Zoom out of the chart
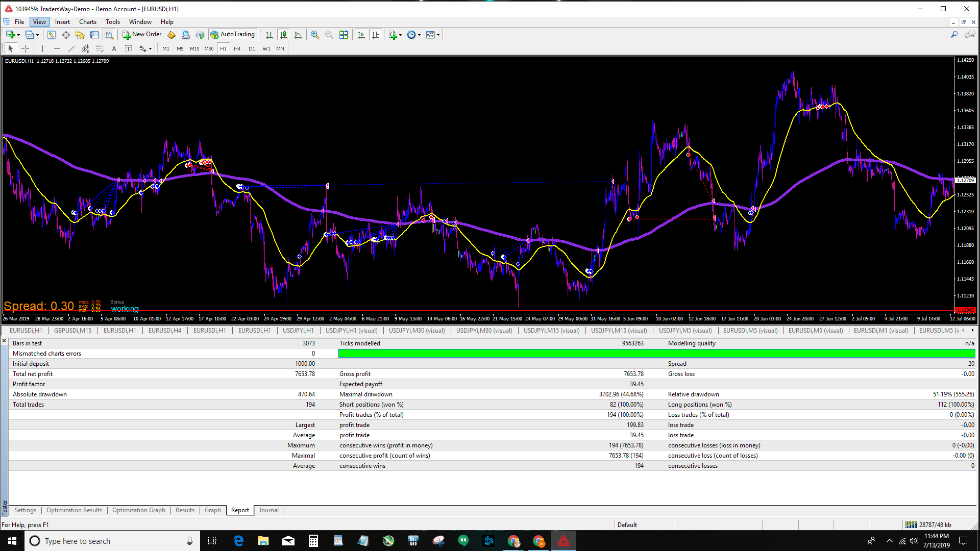This screenshot has width=980, height=551. coord(329,35)
